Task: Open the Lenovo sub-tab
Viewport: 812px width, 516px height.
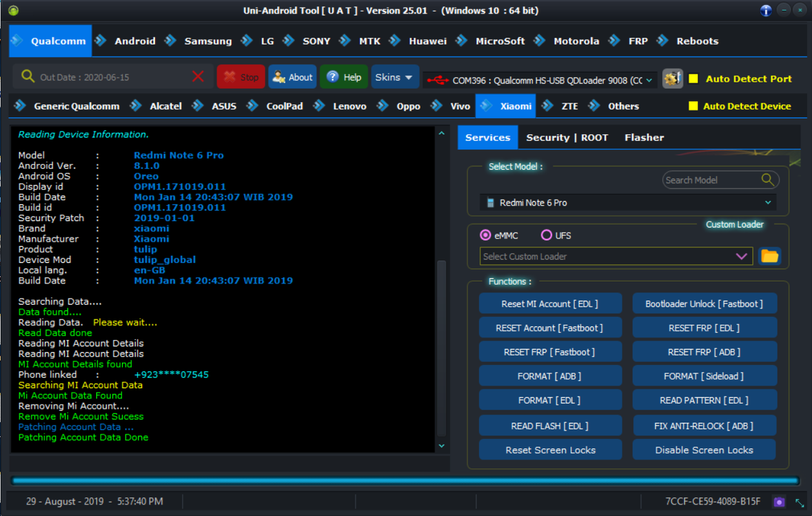Action: coord(350,106)
